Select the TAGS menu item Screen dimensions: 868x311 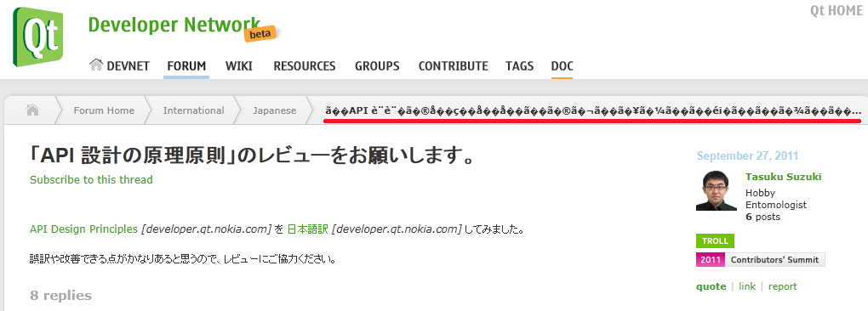519,66
